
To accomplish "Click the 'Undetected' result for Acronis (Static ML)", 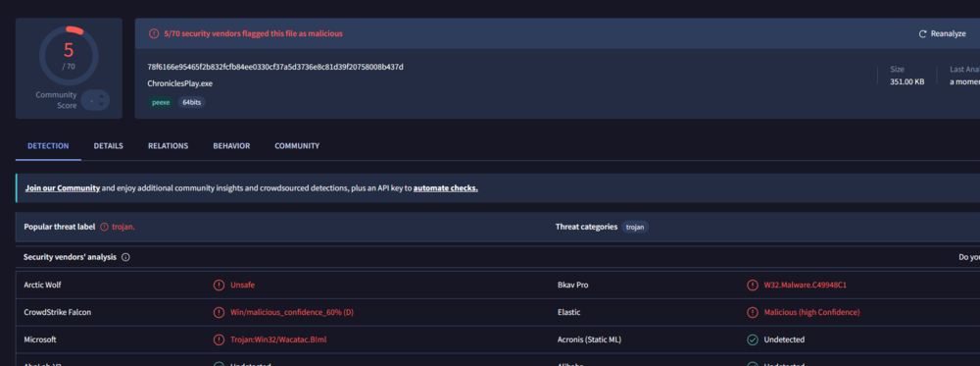I will click(784, 340).
